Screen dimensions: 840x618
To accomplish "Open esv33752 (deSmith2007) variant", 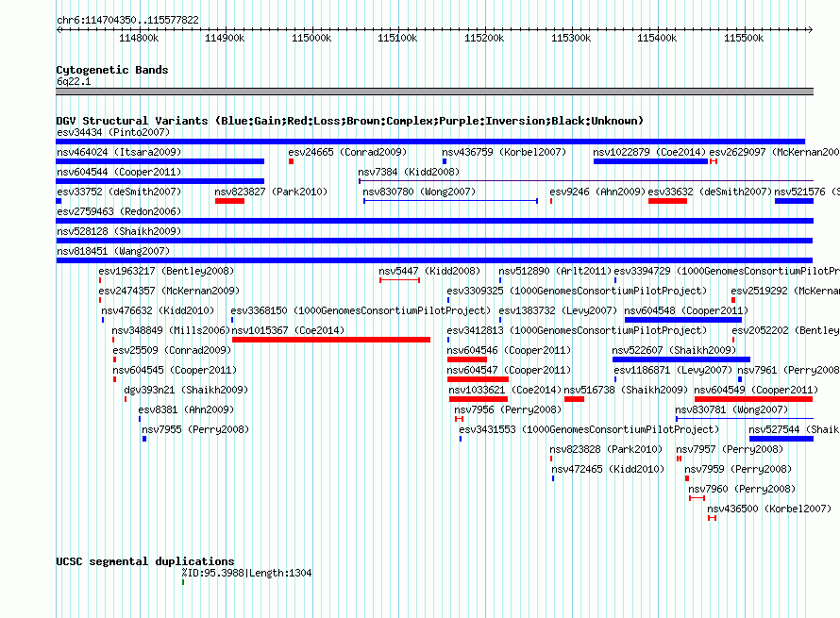I will coord(119,192).
